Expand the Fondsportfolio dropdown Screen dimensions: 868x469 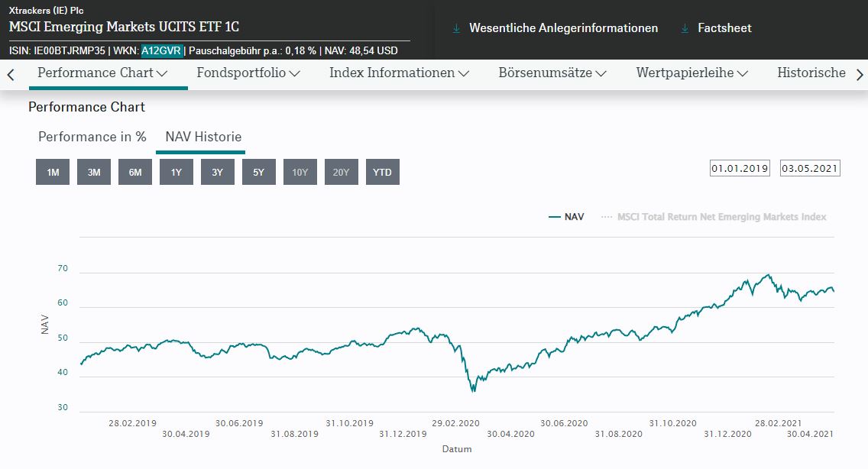(248, 73)
